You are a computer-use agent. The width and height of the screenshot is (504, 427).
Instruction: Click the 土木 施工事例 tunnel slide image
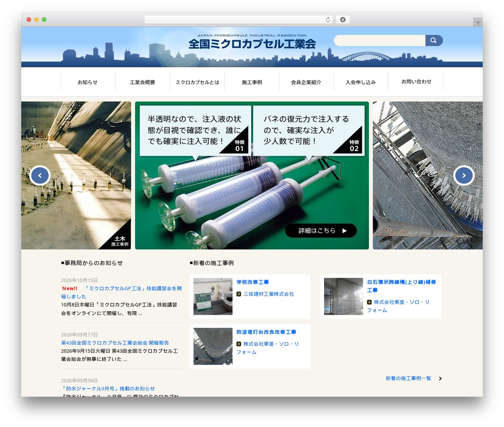coord(76,176)
